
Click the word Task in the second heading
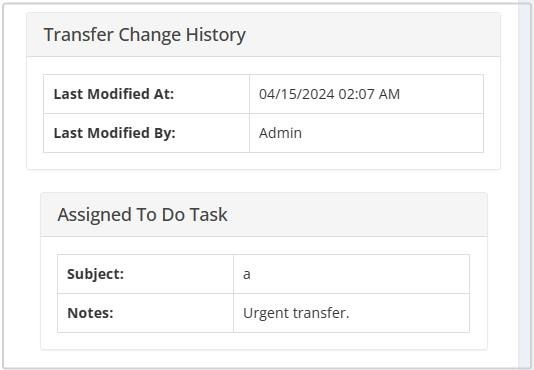(208, 215)
